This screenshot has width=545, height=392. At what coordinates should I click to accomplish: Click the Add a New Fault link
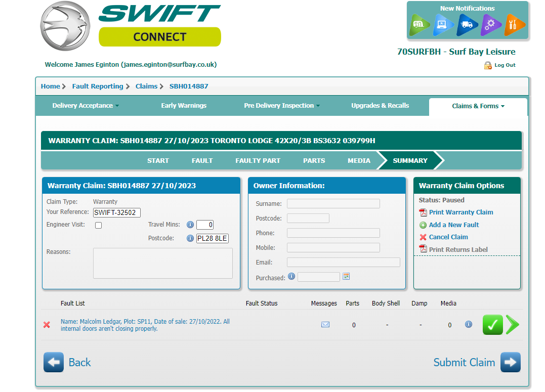coord(453,225)
